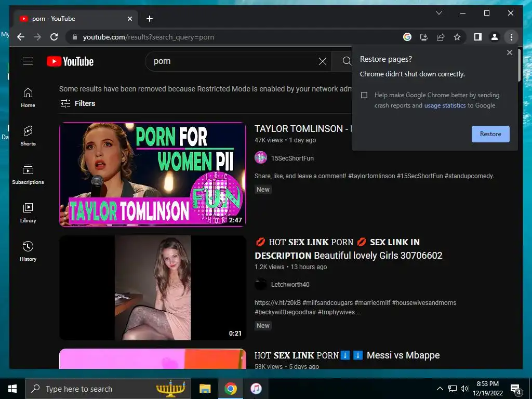This screenshot has width=532, height=399.
Task: Click the YouTube search magnifier button
Action: (346, 61)
